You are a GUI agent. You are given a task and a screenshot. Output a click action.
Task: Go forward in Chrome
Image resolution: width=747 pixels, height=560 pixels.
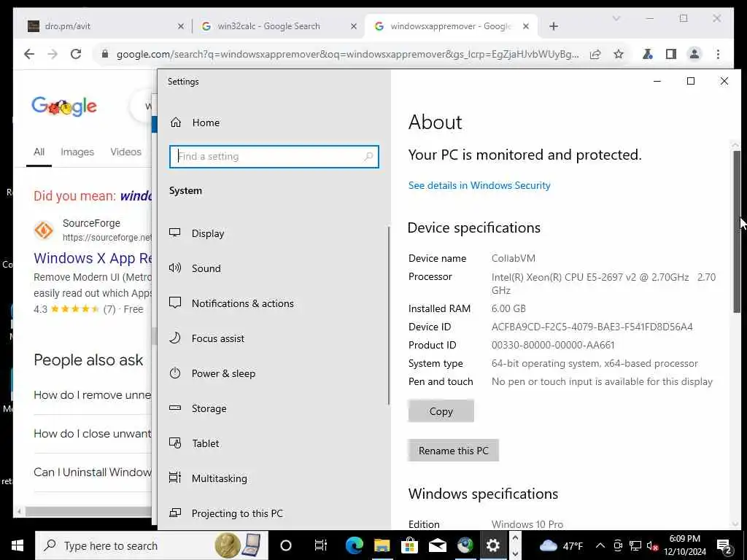pos(53,54)
